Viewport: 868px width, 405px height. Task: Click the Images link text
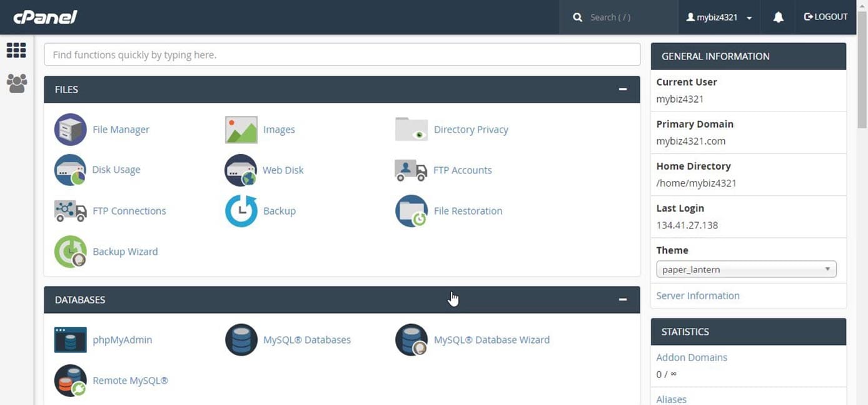pyautogui.click(x=279, y=130)
